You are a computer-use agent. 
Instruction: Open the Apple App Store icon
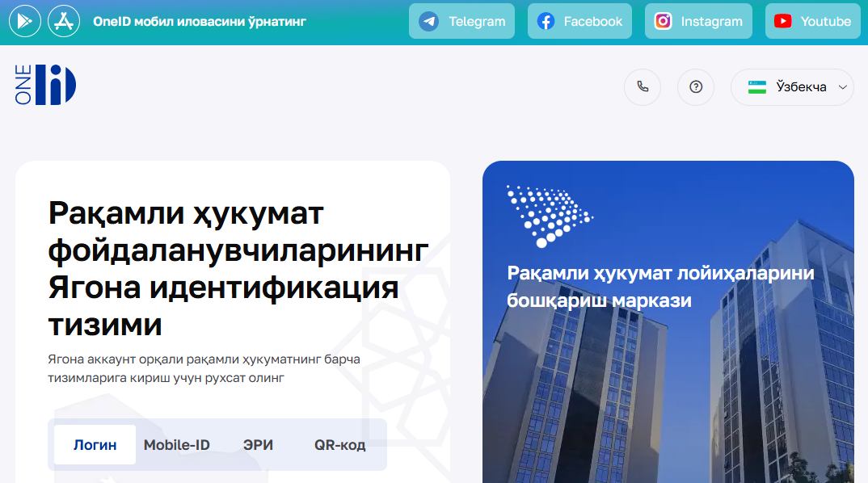click(x=64, y=21)
